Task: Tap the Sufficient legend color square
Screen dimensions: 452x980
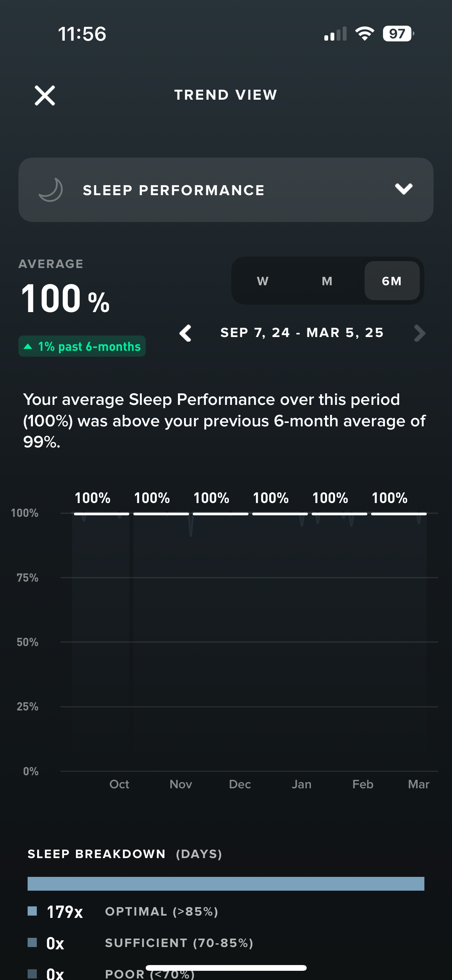Action: 32,942
